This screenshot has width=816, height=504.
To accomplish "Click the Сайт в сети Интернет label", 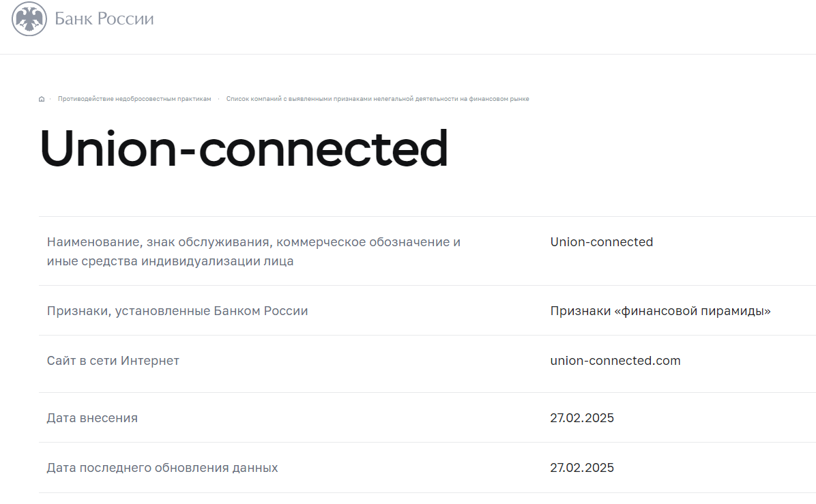I will point(113,361).
